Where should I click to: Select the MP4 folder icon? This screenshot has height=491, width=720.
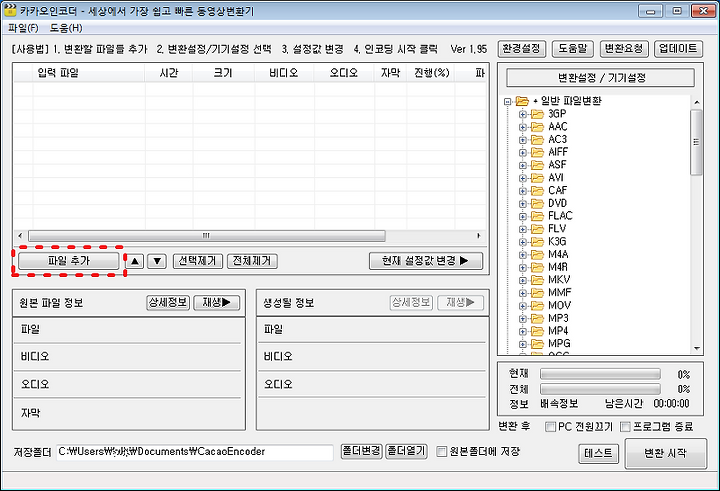coord(537,331)
